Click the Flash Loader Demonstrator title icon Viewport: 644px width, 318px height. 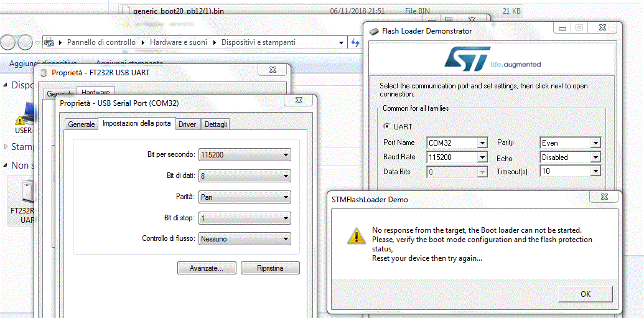(374, 31)
